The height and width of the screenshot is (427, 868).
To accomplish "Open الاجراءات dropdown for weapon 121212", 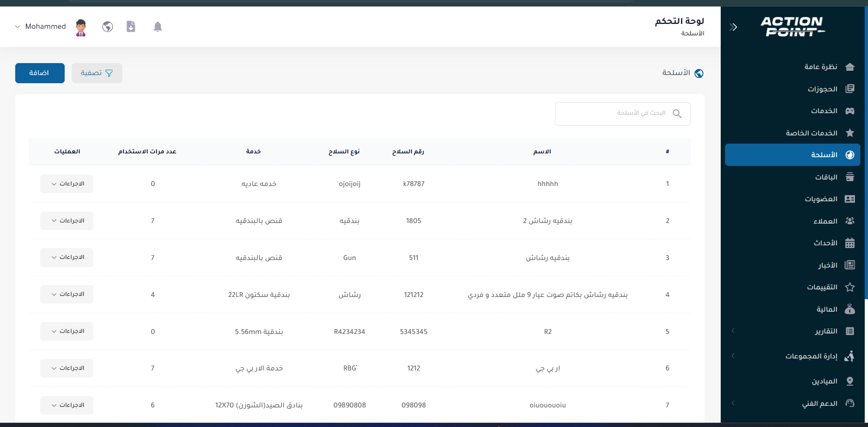I will pos(67,294).
